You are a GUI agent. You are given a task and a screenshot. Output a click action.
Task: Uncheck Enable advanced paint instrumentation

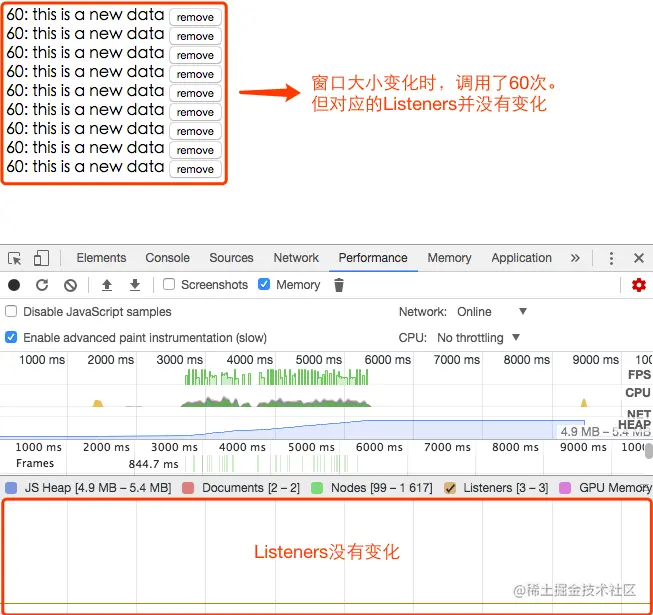(11, 337)
